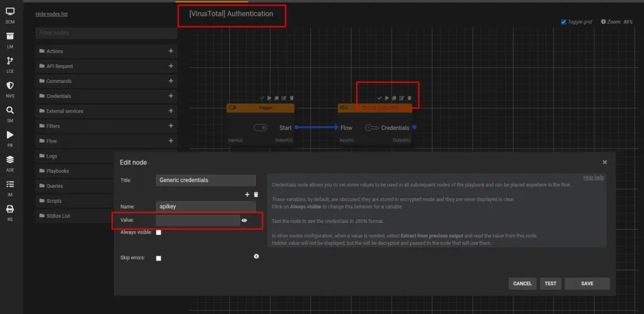Viewport: 644px width, 314px height.
Task: Focus the Filter nodes search field
Action: click(x=106, y=33)
